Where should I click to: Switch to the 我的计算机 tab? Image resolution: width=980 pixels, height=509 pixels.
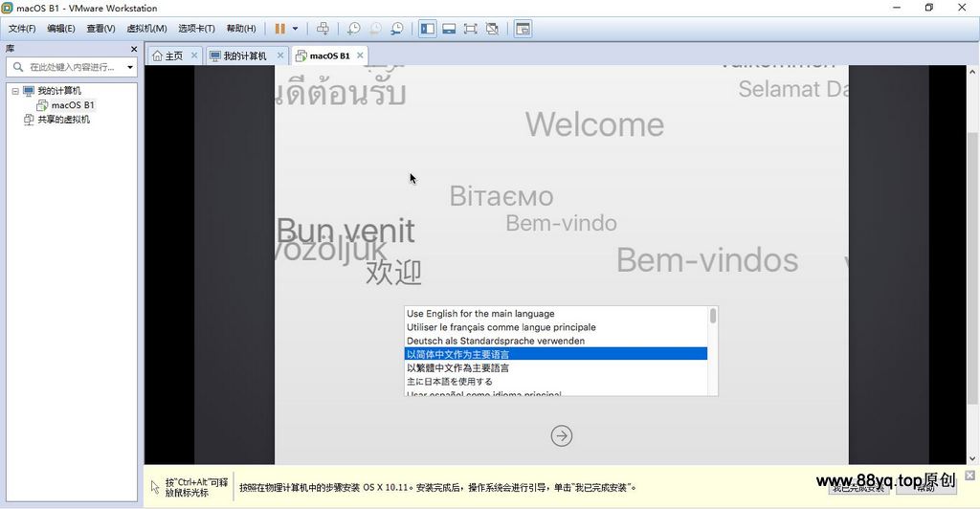(x=238, y=55)
